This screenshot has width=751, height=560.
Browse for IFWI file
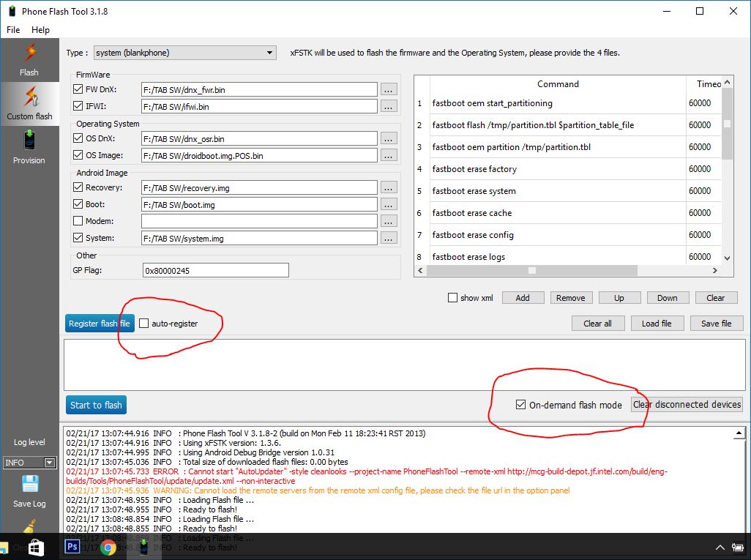pos(389,106)
